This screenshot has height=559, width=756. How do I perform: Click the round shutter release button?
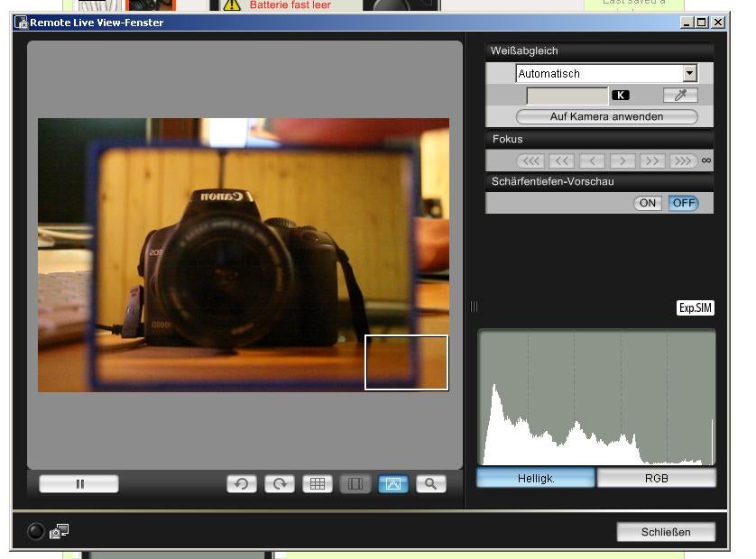[x=36, y=531]
